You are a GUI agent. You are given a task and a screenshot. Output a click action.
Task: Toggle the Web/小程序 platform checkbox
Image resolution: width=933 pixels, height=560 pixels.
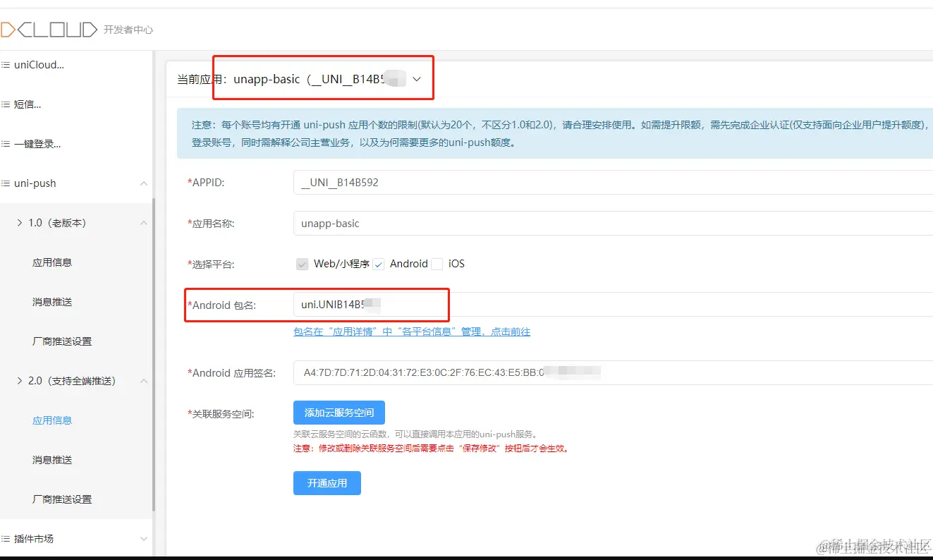point(303,264)
